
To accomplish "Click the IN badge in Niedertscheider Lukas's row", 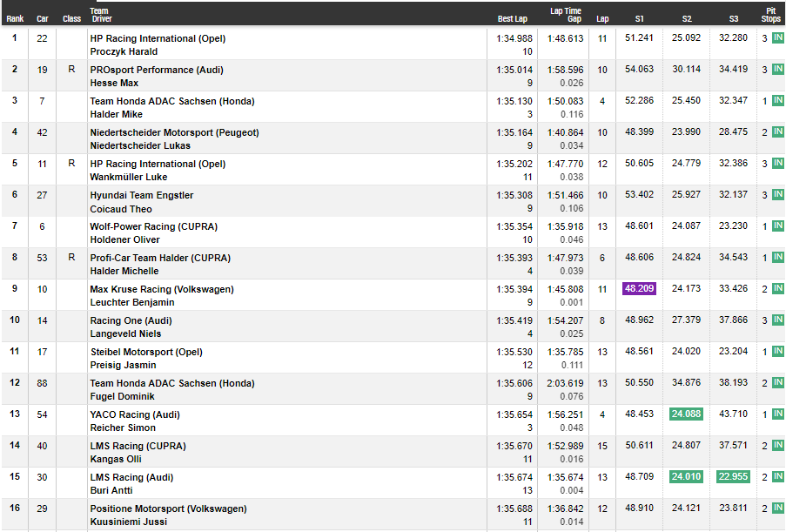I will click(778, 131).
